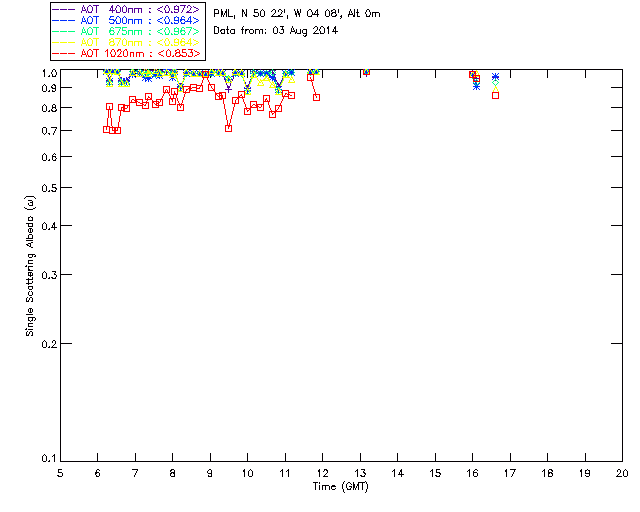Image resolution: width=640 pixels, height=512 pixels.
Task: Click the lowest red square near 9.5 hours
Action: coord(229,129)
